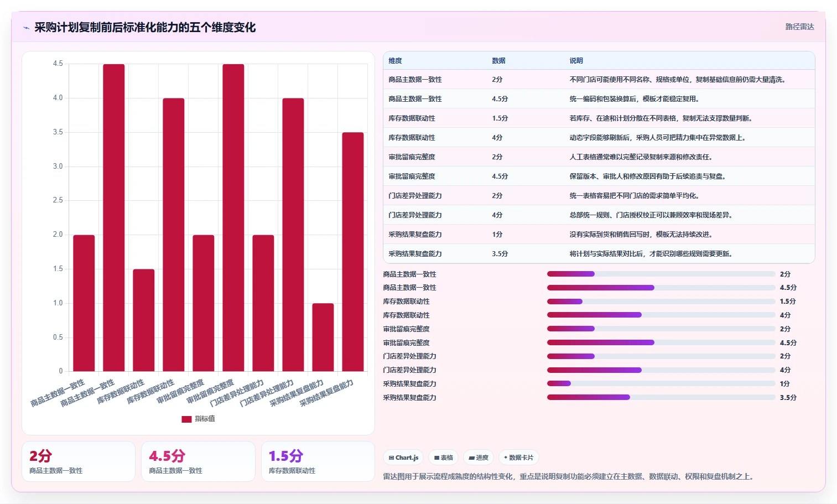Click the progress bar for 库存数据联动性 4分

coord(661,315)
